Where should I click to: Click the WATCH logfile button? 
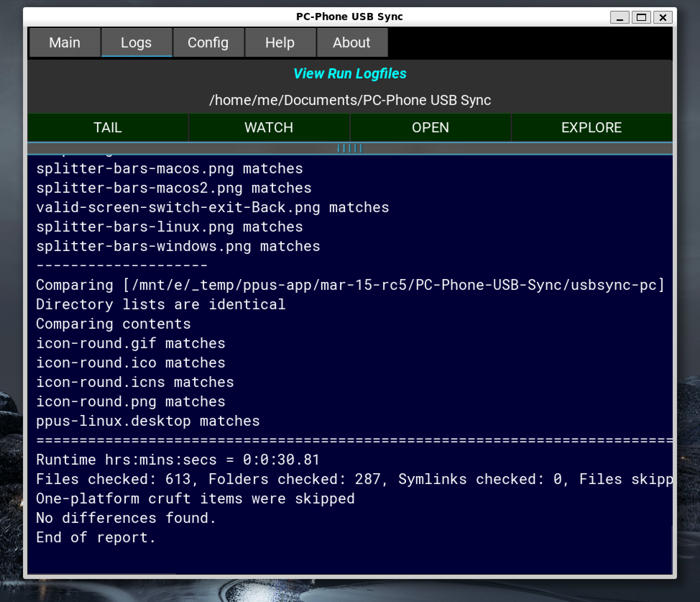click(x=269, y=128)
